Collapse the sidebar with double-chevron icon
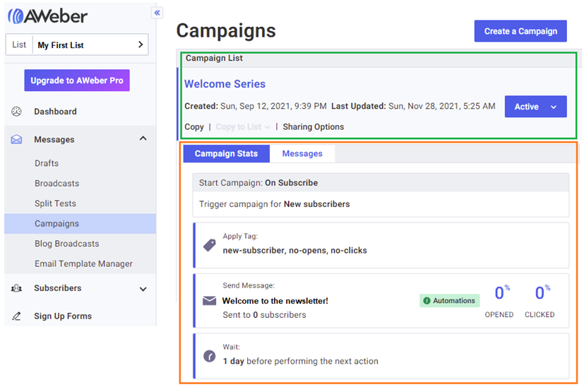The height and width of the screenshot is (392, 584). [157, 13]
